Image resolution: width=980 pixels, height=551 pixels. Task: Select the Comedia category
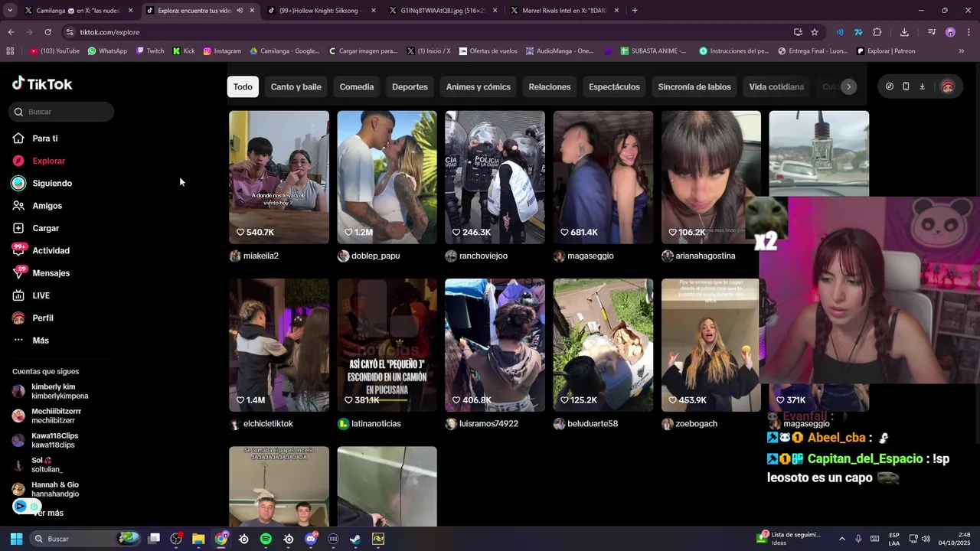pyautogui.click(x=357, y=86)
